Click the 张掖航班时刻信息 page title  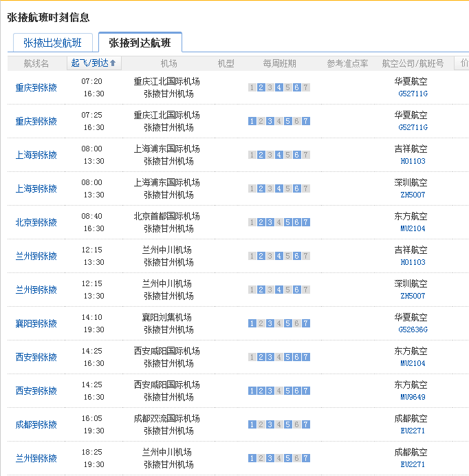[x=49, y=17]
